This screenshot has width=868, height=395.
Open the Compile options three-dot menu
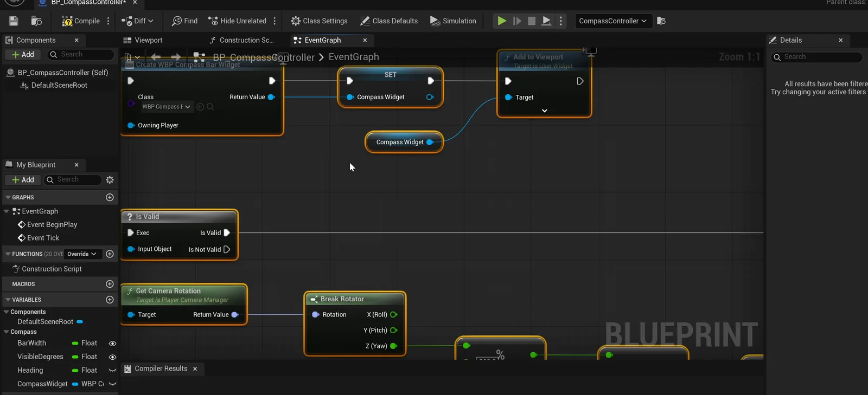pos(108,21)
